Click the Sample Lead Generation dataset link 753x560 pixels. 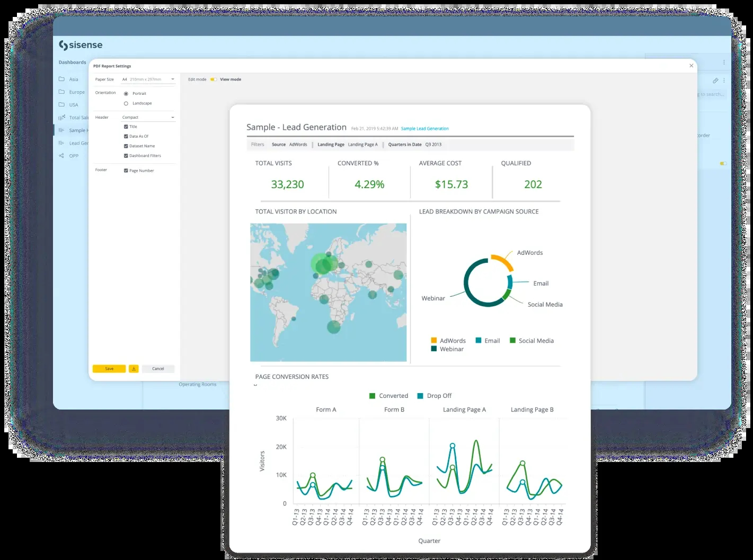pos(424,129)
